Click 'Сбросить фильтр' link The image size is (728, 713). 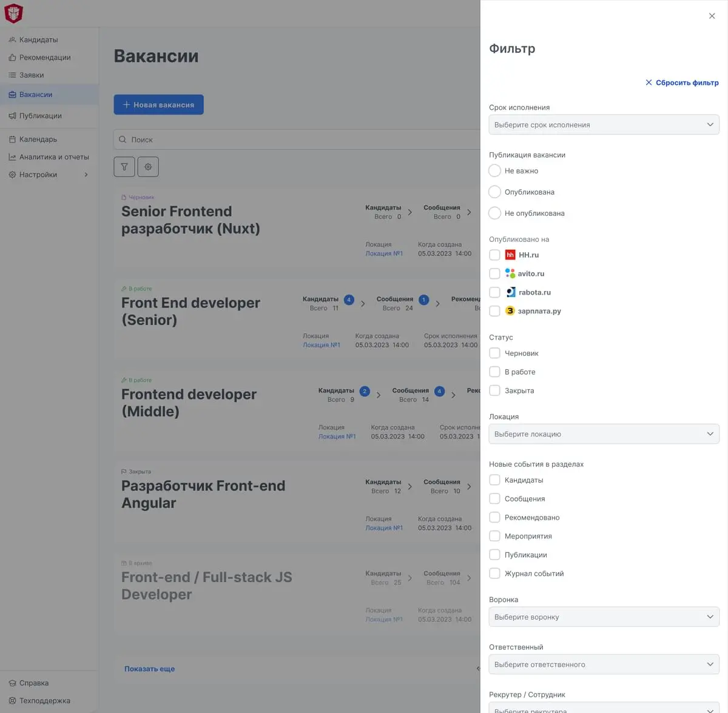(682, 82)
